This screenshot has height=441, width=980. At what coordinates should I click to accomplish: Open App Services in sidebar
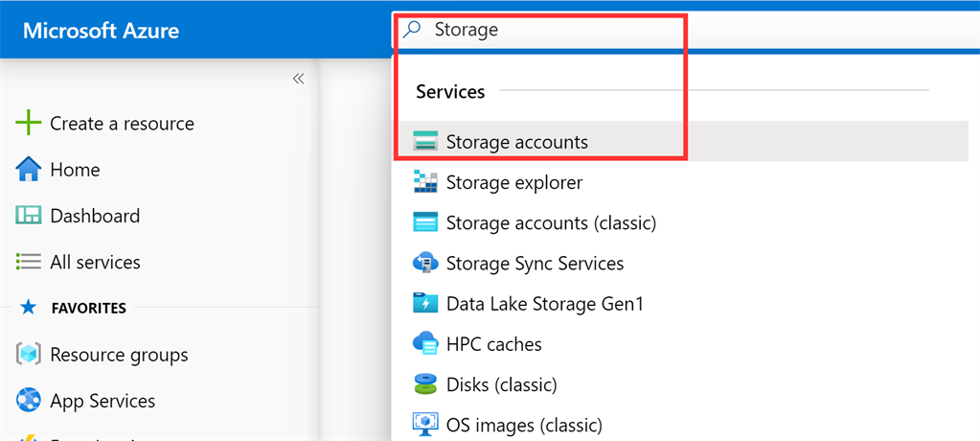(103, 401)
